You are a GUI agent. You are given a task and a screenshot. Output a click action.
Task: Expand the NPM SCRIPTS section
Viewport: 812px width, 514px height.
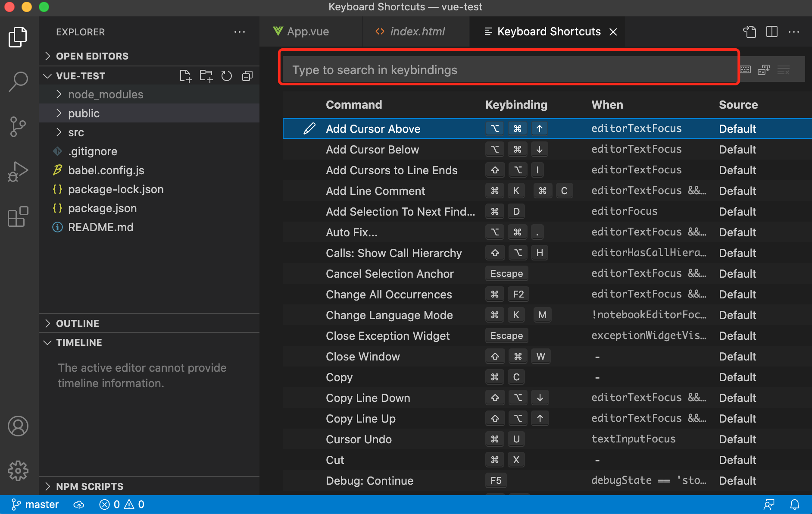click(x=149, y=486)
